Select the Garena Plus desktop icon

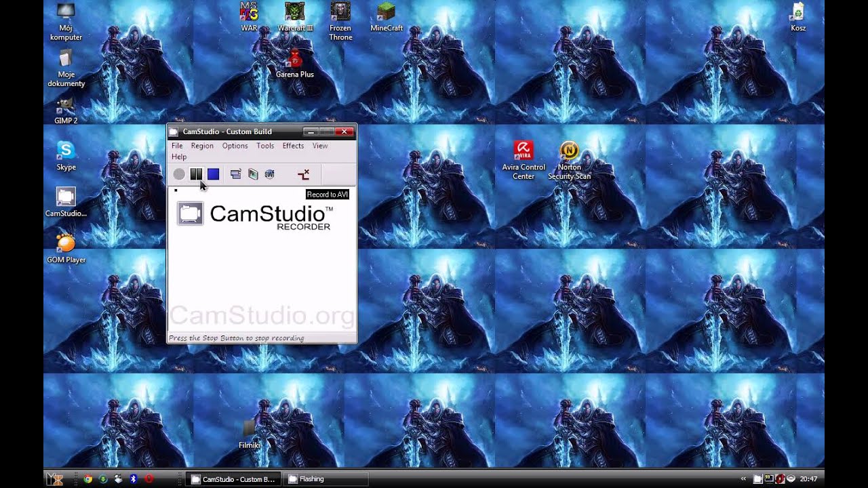(295, 64)
